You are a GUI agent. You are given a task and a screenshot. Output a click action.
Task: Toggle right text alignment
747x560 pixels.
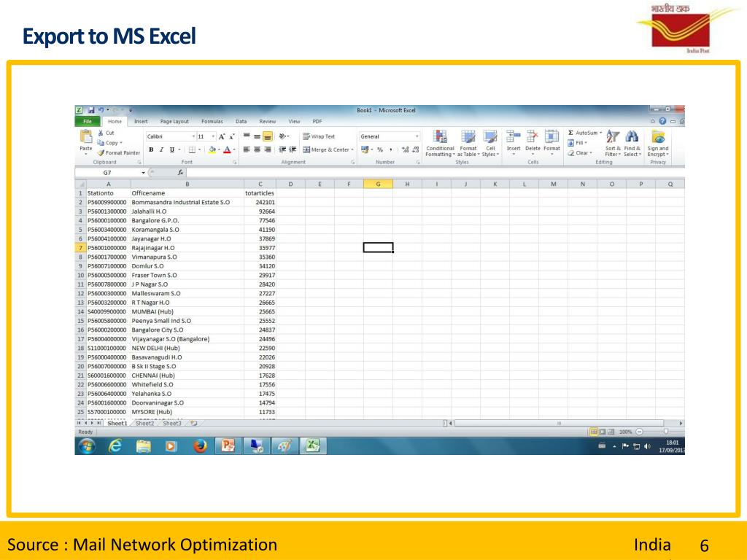point(268,149)
